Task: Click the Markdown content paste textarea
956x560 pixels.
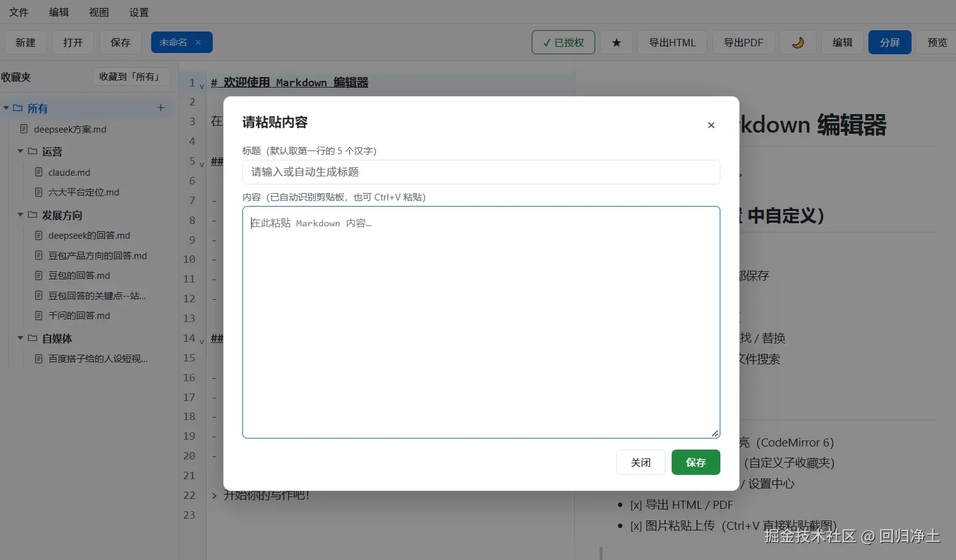Action: tap(481, 322)
